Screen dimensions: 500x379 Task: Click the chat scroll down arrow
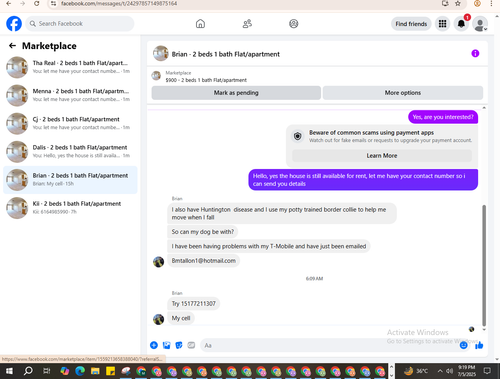coord(484,329)
